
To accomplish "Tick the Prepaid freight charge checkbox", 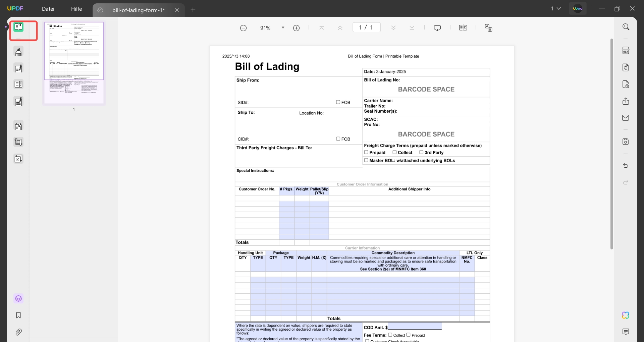I will pos(366,152).
